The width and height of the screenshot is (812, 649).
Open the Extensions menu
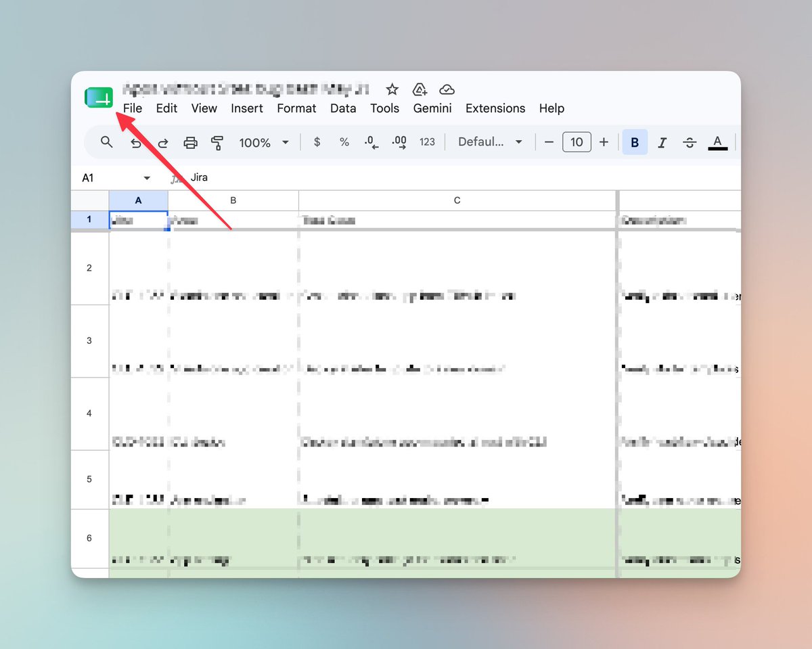pyautogui.click(x=495, y=108)
